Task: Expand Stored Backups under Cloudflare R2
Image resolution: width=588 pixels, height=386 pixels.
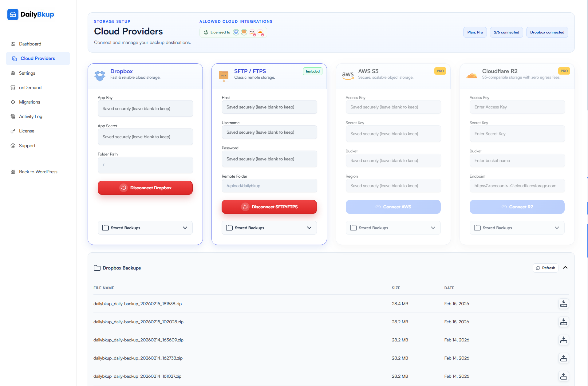Action: 517,228
